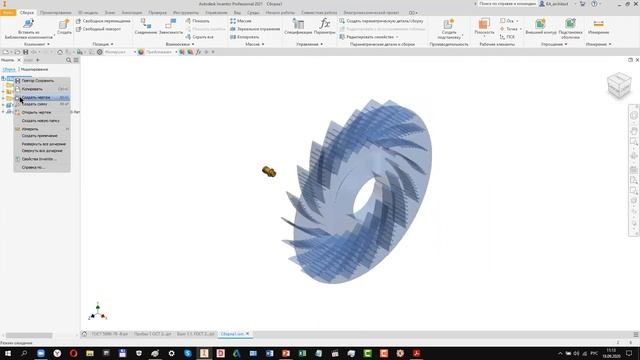Choose Создать примечание in context menu
The height and width of the screenshot is (360, 640).
[42, 136]
